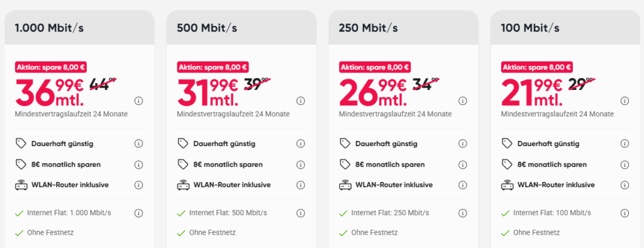Viewport: 644px width, 248px height.
Task: Show info for WLAN-Router inklusive in 100 Mbit/s plan
Action: 625,185
